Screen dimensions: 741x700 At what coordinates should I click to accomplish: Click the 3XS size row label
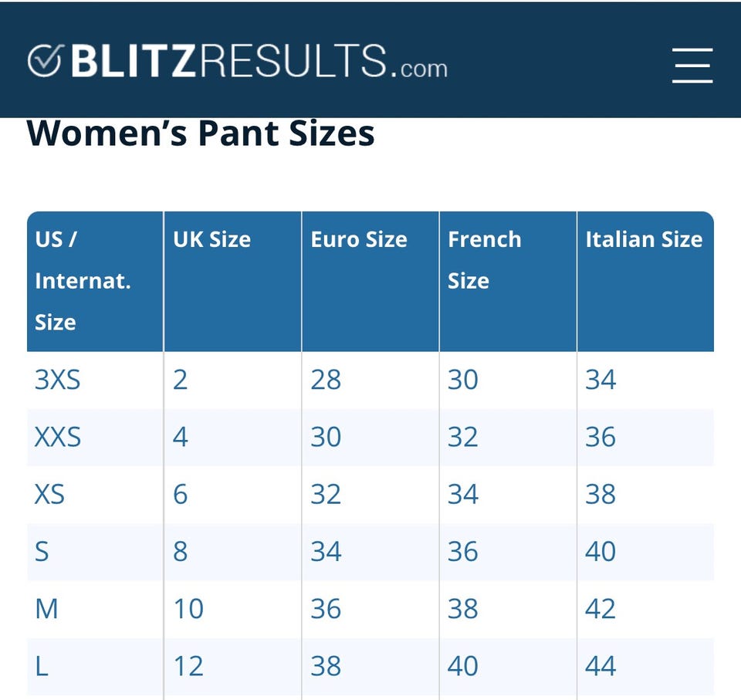point(57,380)
